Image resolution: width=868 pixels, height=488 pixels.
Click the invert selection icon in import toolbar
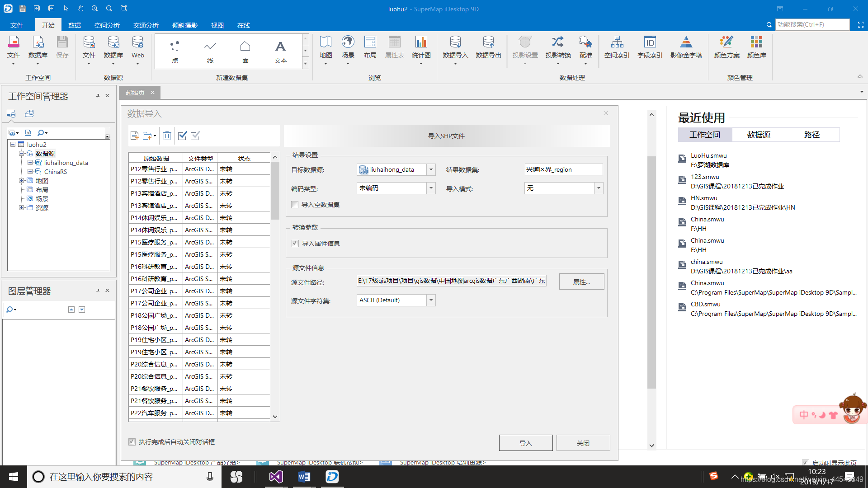[195, 136]
